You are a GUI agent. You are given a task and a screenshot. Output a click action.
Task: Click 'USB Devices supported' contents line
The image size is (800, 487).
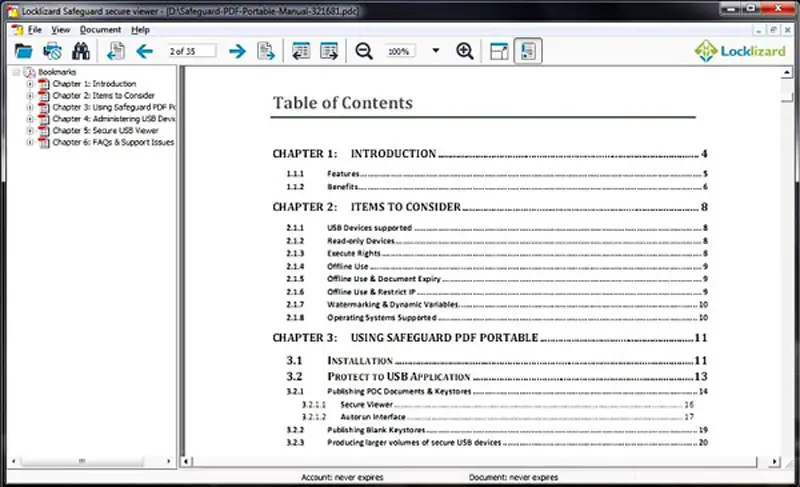point(497,228)
